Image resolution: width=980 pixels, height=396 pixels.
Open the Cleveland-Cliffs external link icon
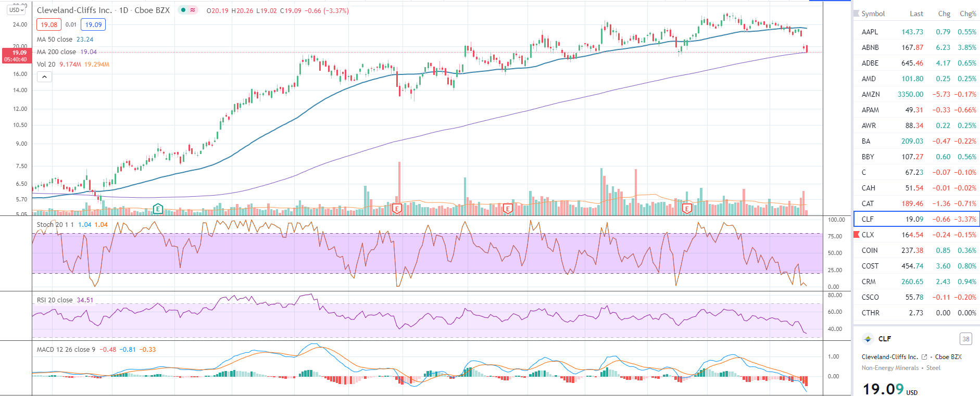point(924,357)
